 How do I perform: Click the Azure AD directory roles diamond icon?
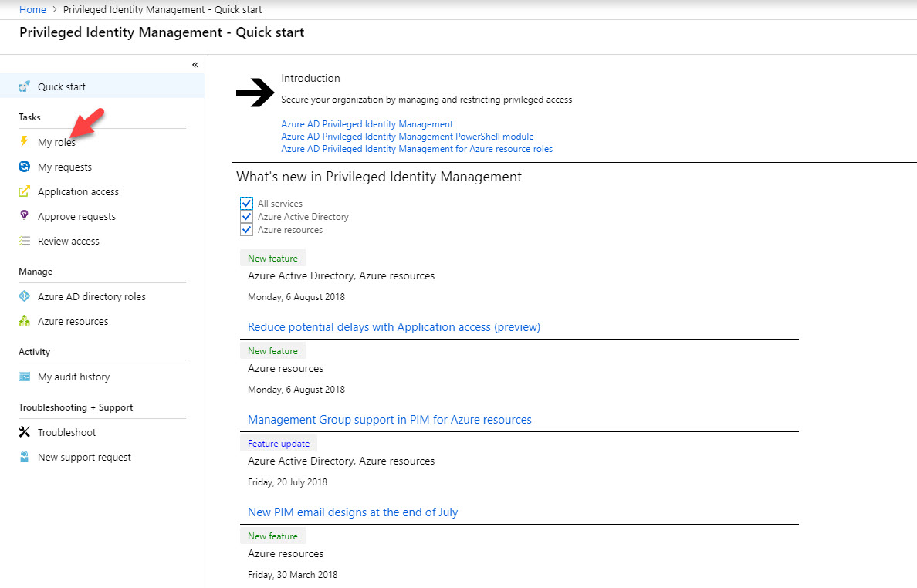click(24, 296)
